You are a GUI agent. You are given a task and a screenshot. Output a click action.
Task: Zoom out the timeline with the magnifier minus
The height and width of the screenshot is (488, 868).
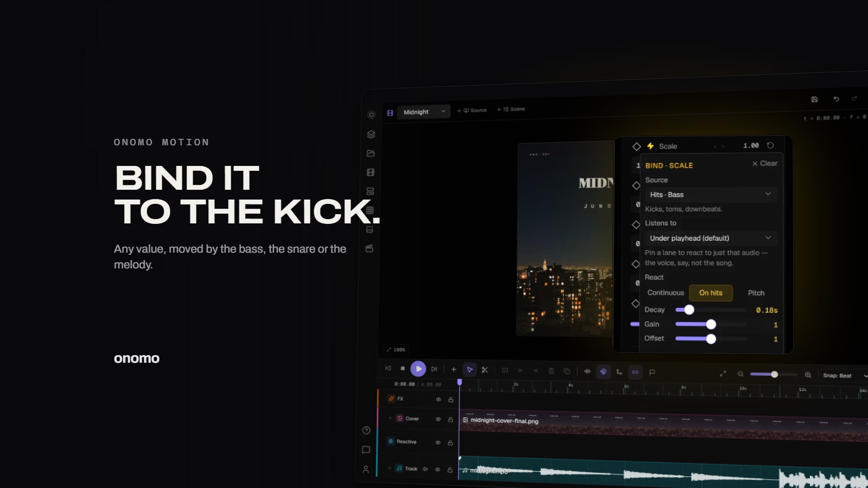point(741,374)
